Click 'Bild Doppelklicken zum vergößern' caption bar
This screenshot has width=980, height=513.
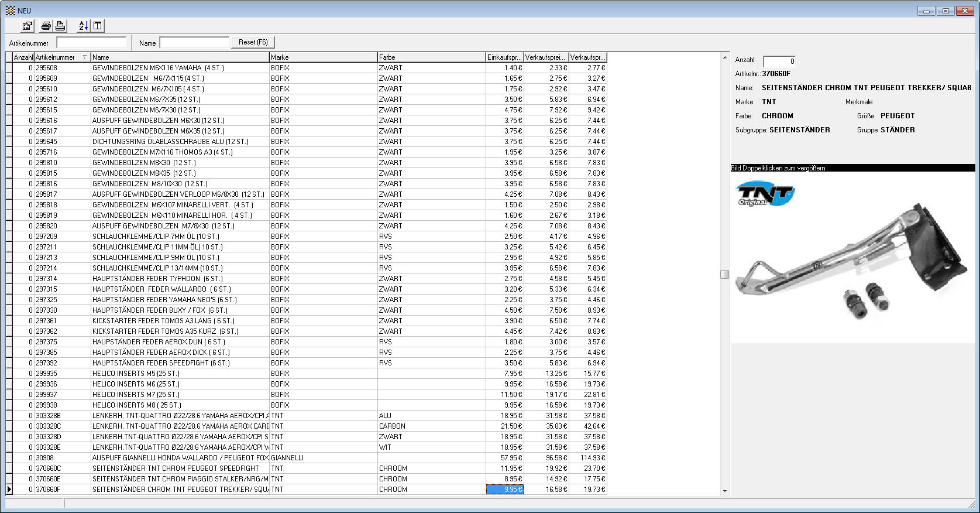(x=853, y=168)
